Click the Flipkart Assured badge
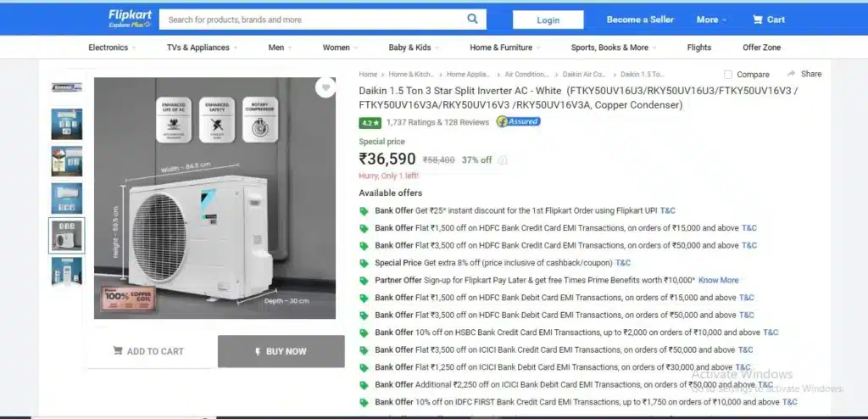 click(518, 122)
